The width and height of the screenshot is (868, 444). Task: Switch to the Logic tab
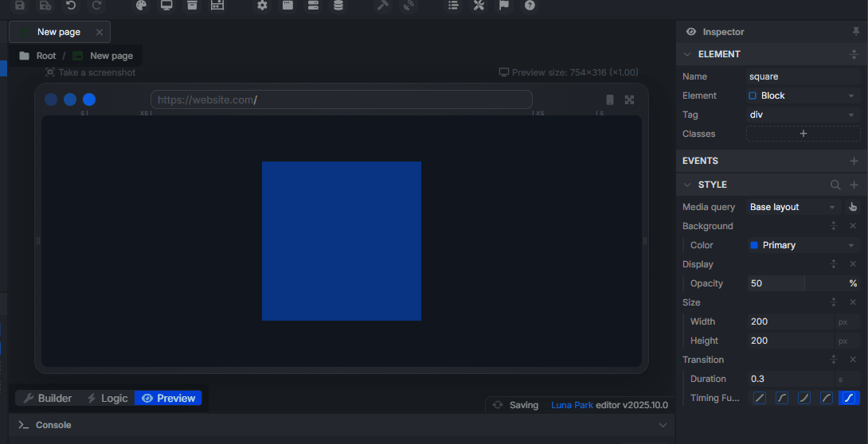[x=107, y=398]
